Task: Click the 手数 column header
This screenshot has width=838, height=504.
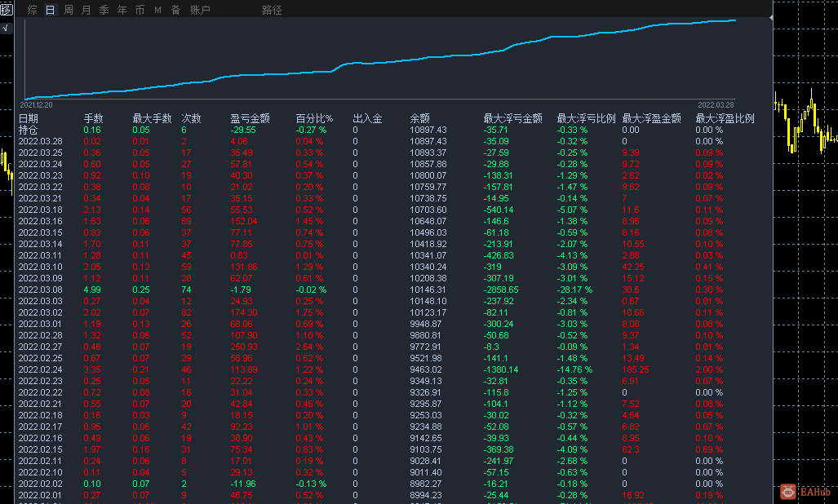Action: pos(94,118)
